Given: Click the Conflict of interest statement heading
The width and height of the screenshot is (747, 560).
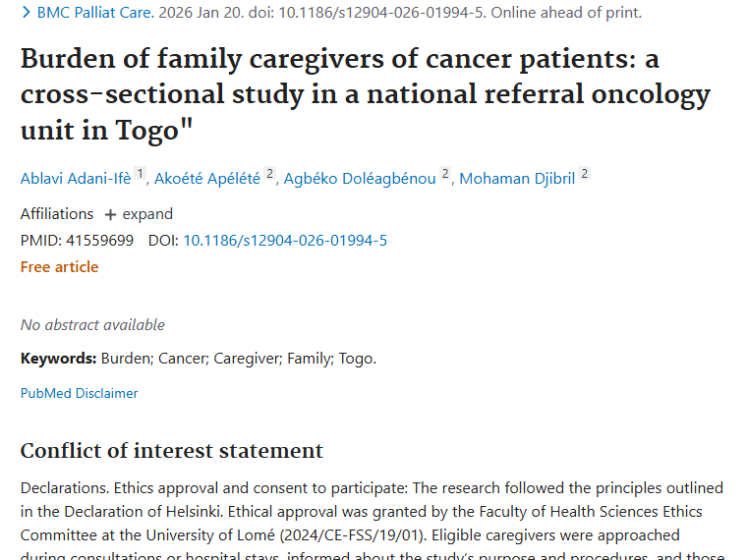Looking at the screenshot, I should pos(172,451).
